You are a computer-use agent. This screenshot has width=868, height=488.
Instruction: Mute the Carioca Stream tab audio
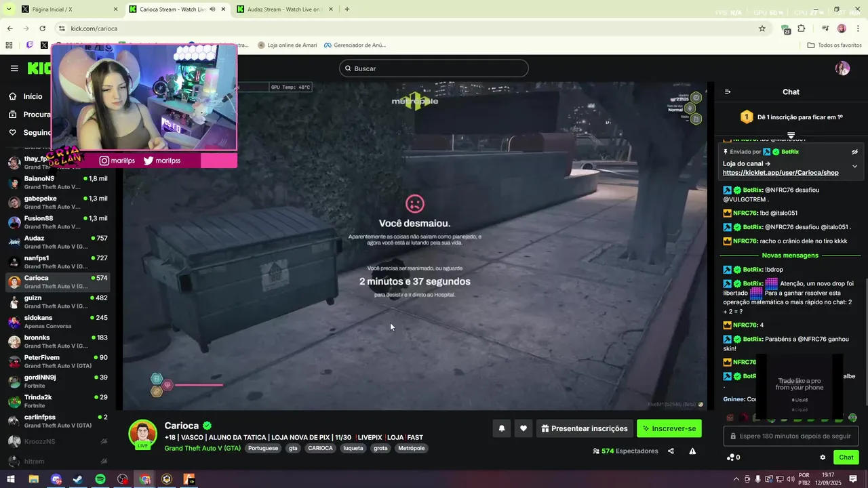[x=212, y=9]
